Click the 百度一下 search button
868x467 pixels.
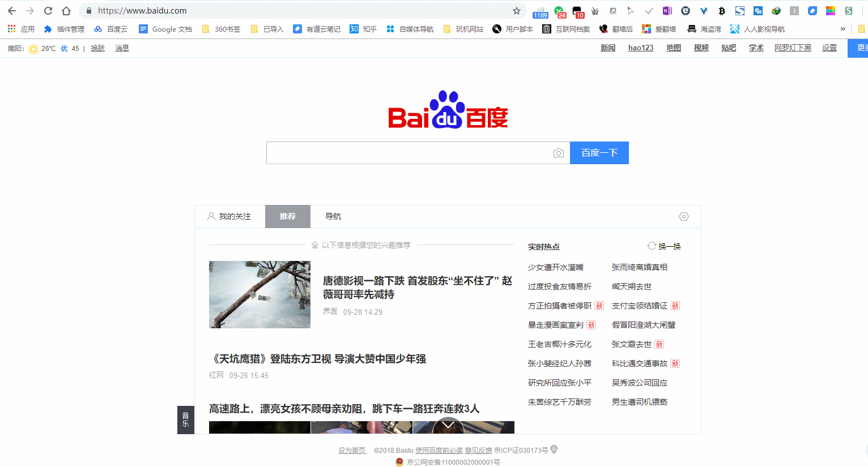tap(599, 153)
